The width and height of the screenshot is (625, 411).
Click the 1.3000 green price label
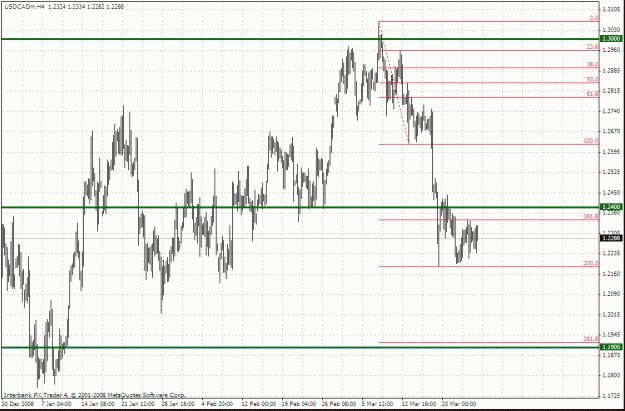click(611, 39)
